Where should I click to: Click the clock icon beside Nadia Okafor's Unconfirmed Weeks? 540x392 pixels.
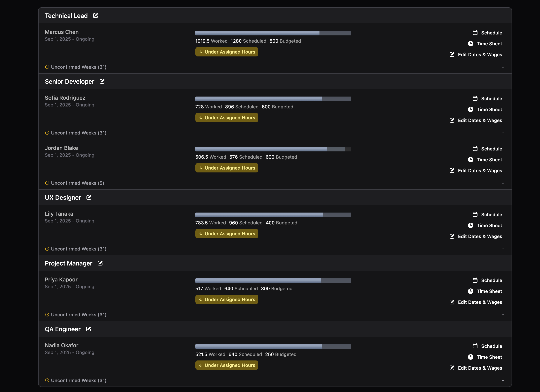click(x=47, y=380)
